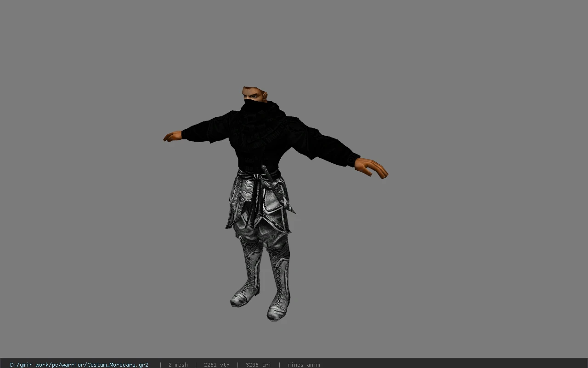Click the '2261 vtx' vertex count
The height and width of the screenshot is (368, 588).
(216, 365)
